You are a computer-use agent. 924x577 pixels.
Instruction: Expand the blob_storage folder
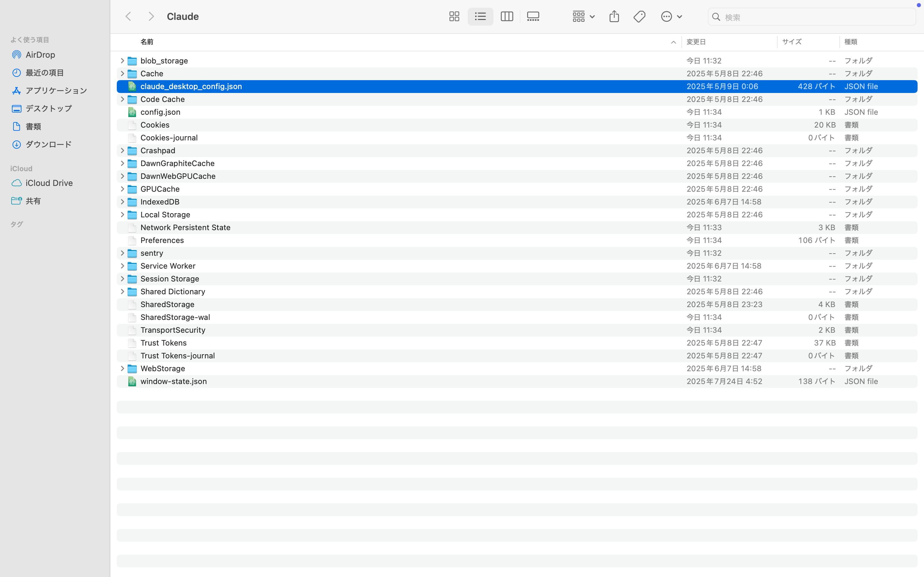click(122, 61)
